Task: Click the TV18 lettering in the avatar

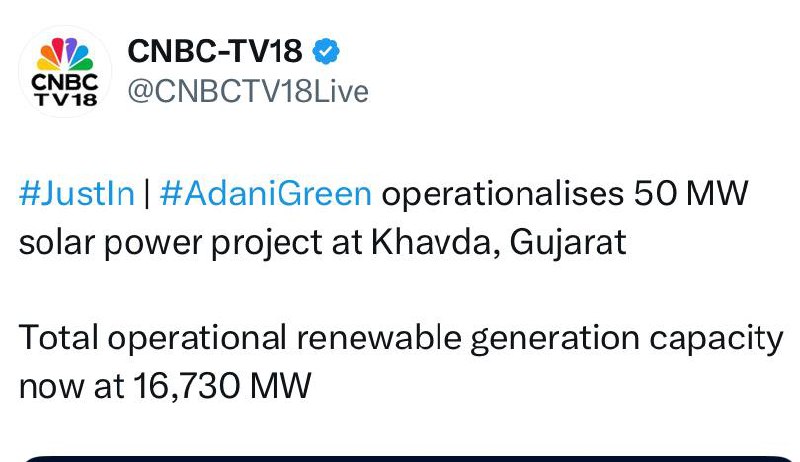Action: click(65, 97)
